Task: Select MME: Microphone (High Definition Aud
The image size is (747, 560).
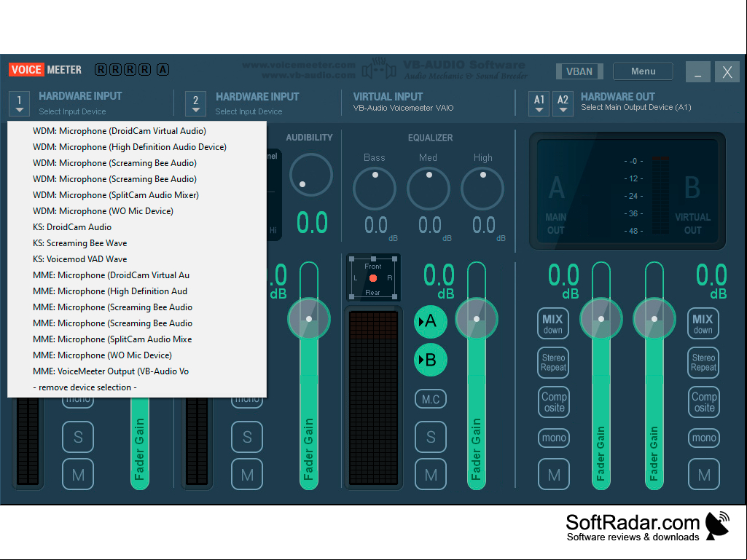Action: pyautogui.click(x=137, y=291)
